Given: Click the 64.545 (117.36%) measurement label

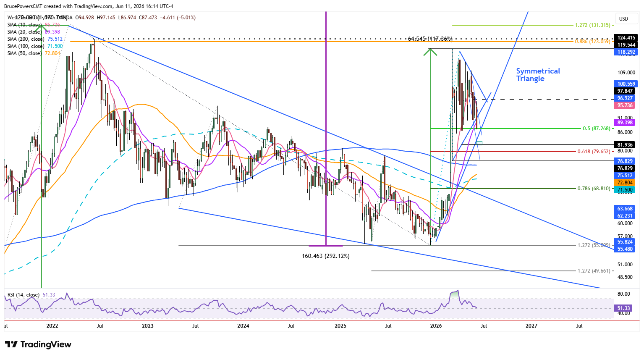Looking at the screenshot, I should pos(430,39).
